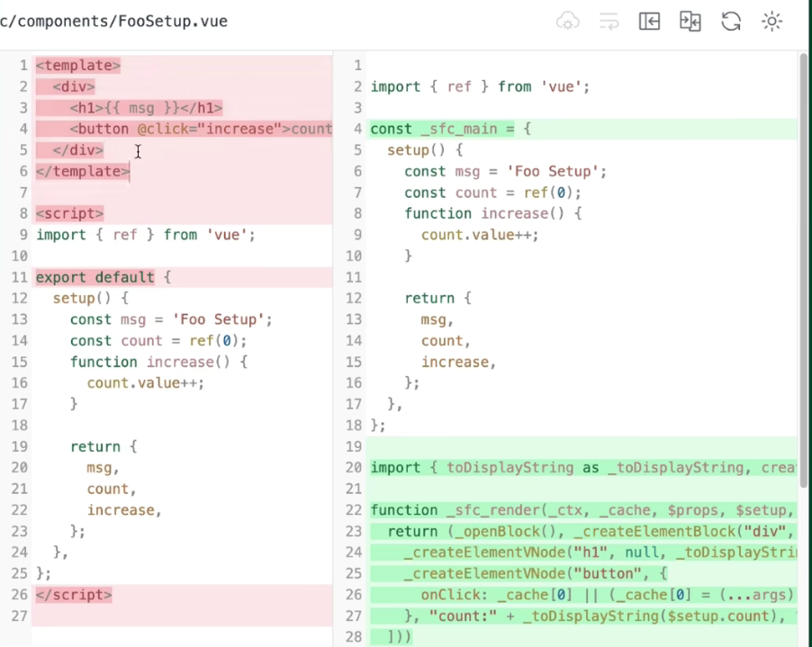This screenshot has height=647, width=812.
Task: Click the count.value++ statement
Action: coord(144,382)
